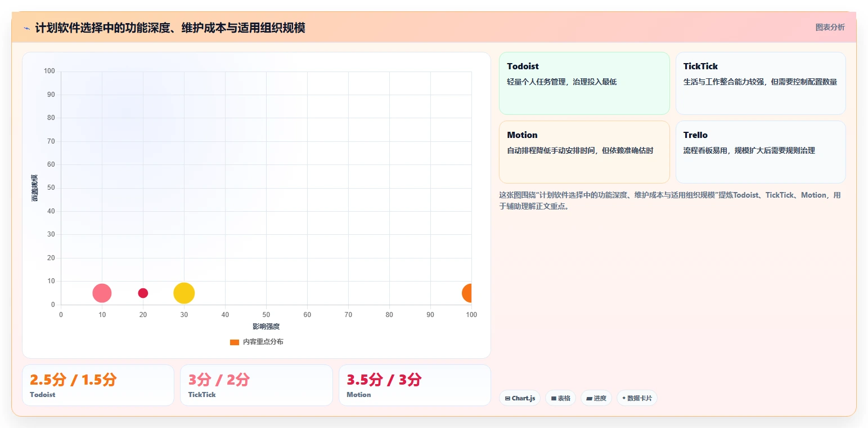Image resolution: width=868 pixels, height=428 pixels.
Task: Click text 轻量个人任务管理，治理投入最低
Action: (x=562, y=82)
